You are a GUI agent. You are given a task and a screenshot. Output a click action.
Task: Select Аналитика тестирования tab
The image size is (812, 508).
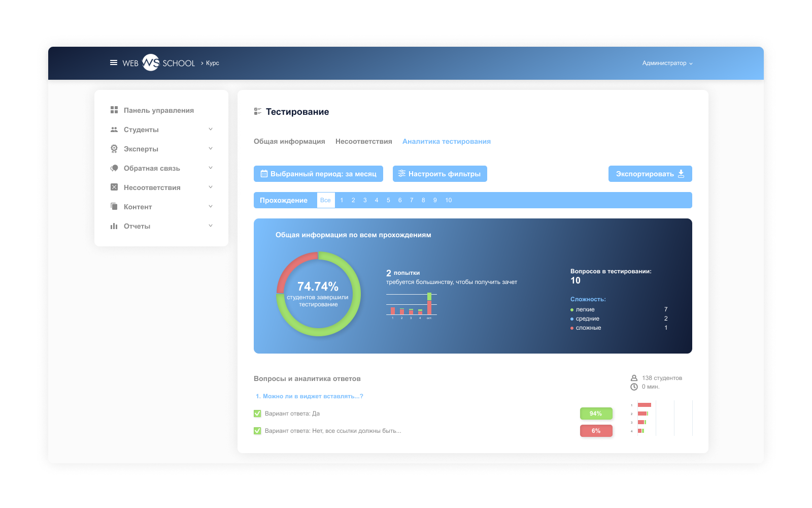(x=447, y=141)
